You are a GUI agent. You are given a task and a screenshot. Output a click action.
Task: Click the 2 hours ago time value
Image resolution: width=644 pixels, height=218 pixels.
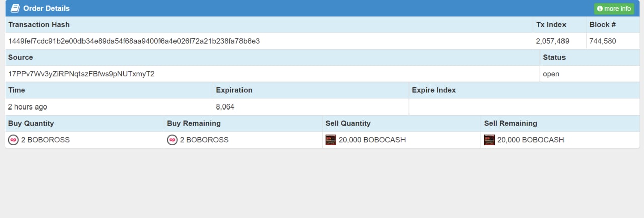pyautogui.click(x=28, y=107)
